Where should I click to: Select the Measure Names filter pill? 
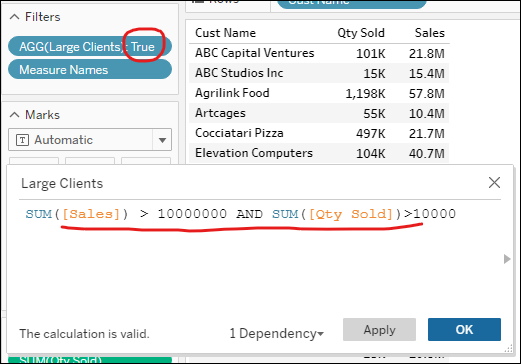(90, 70)
